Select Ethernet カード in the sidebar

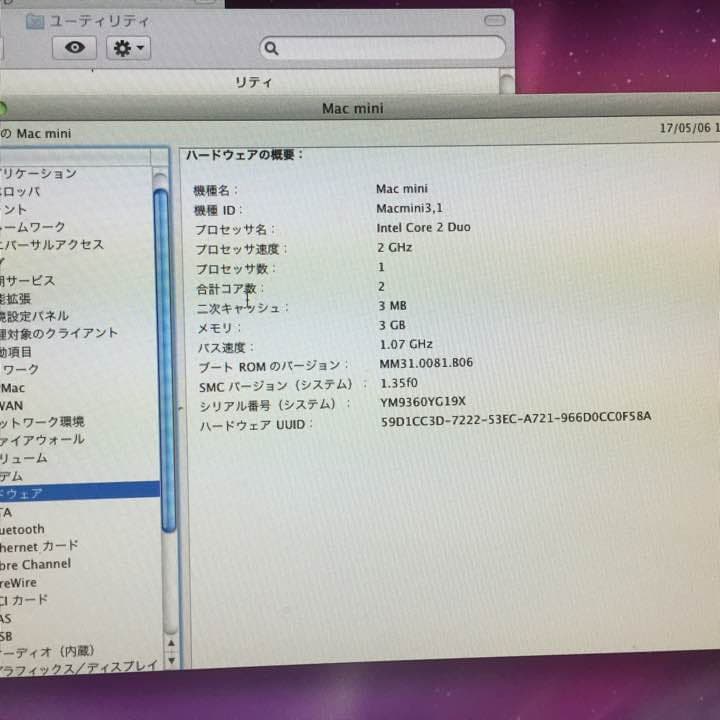(40, 546)
